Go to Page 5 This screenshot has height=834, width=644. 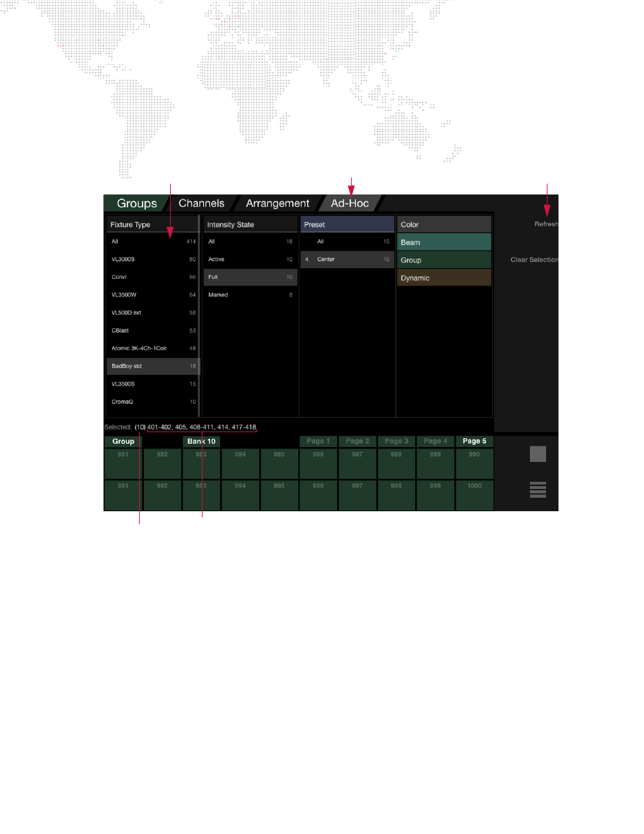[x=475, y=441]
